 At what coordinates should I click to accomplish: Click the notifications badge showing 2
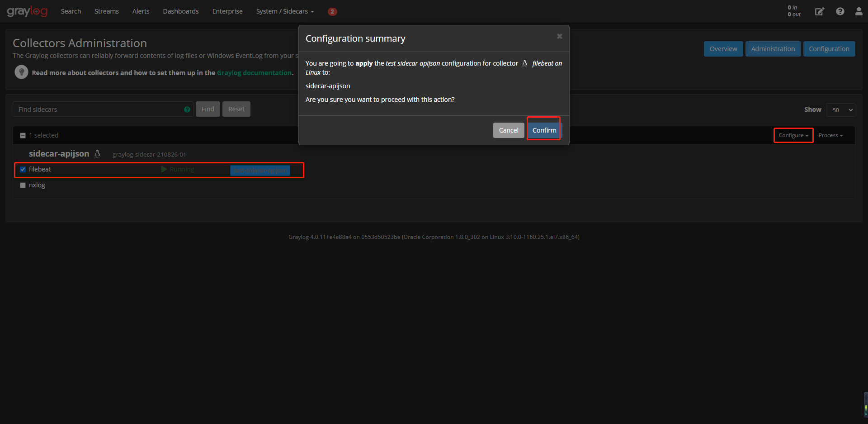[332, 11]
